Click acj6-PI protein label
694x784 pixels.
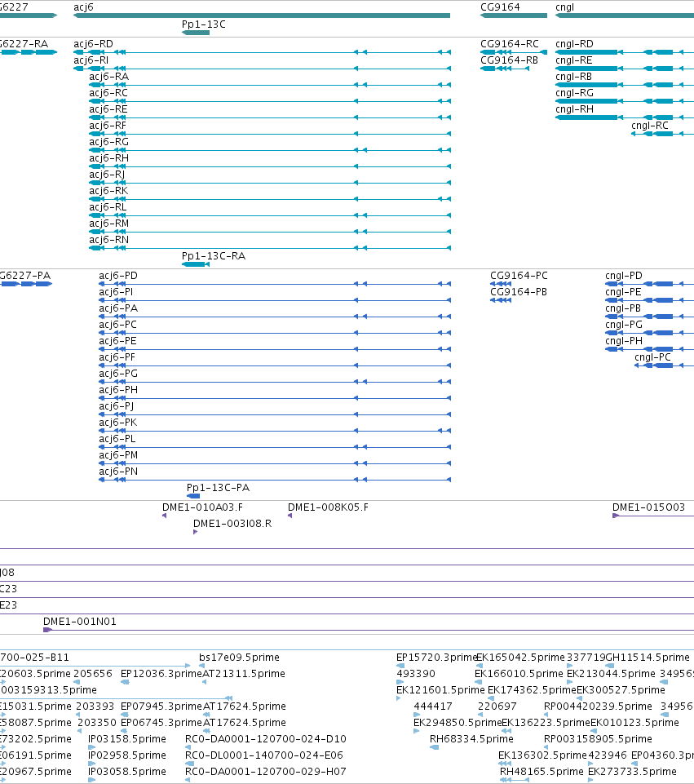pos(116,292)
